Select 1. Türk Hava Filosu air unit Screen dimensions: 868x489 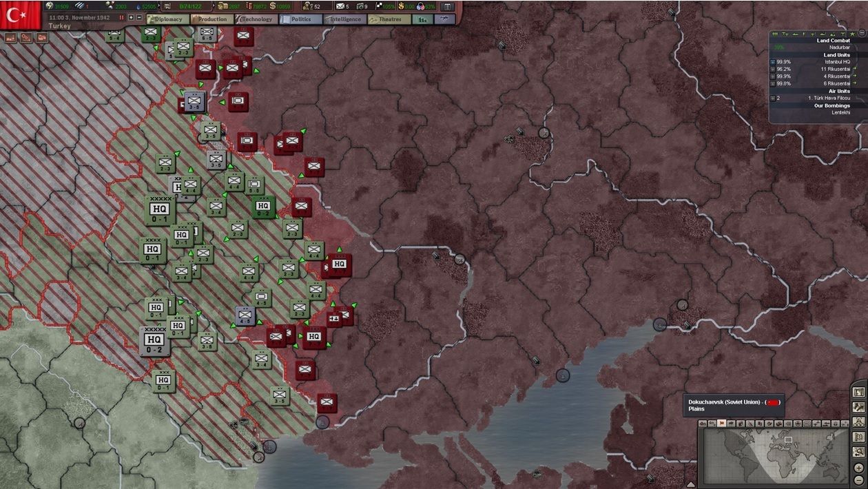click(x=829, y=98)
